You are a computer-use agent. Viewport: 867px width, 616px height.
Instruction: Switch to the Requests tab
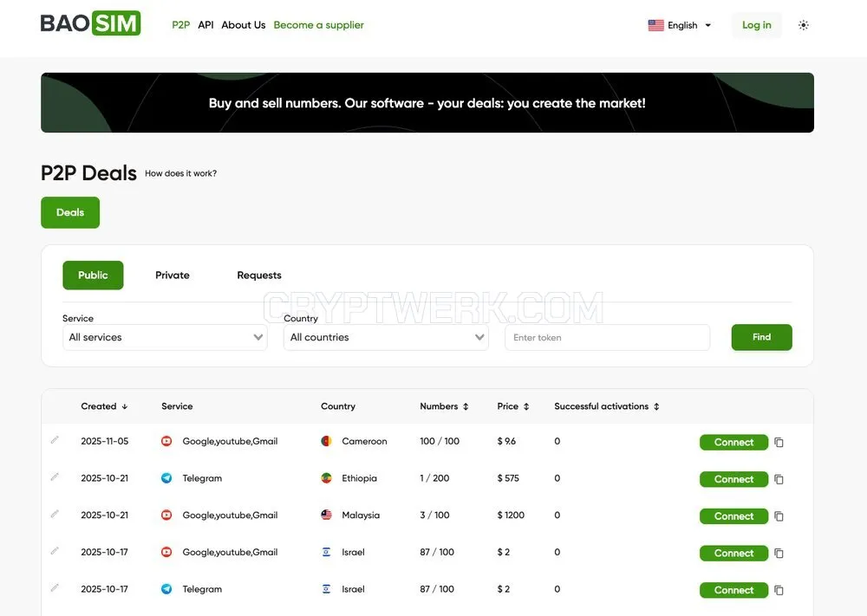259,276
